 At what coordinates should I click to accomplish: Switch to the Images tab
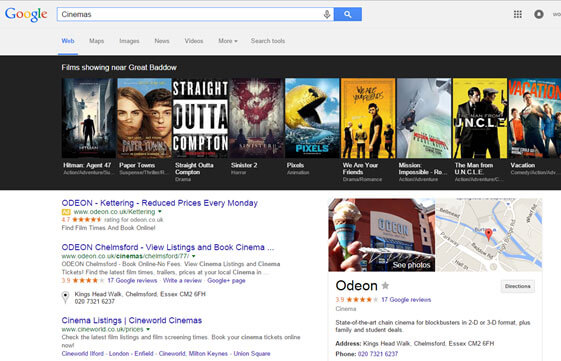129,41
